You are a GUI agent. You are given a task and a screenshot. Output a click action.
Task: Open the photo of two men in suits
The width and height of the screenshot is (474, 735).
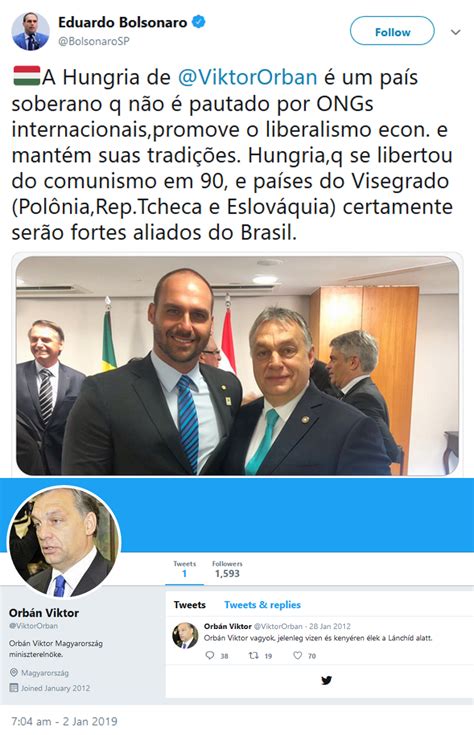[237, 366]
